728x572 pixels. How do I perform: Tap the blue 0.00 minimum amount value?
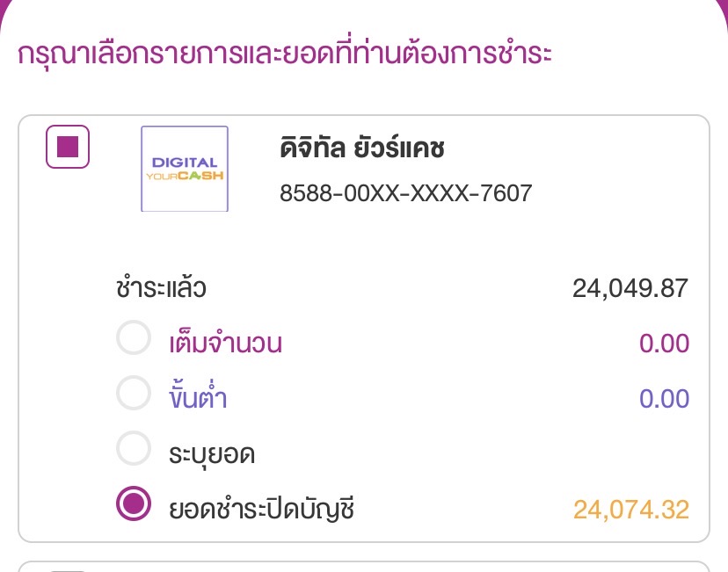(x=664, y=398)
